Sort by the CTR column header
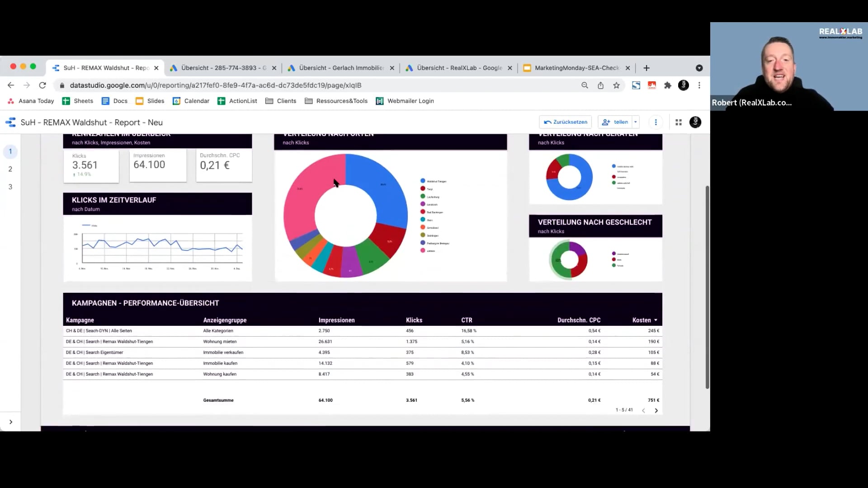 tap(467, 320)
